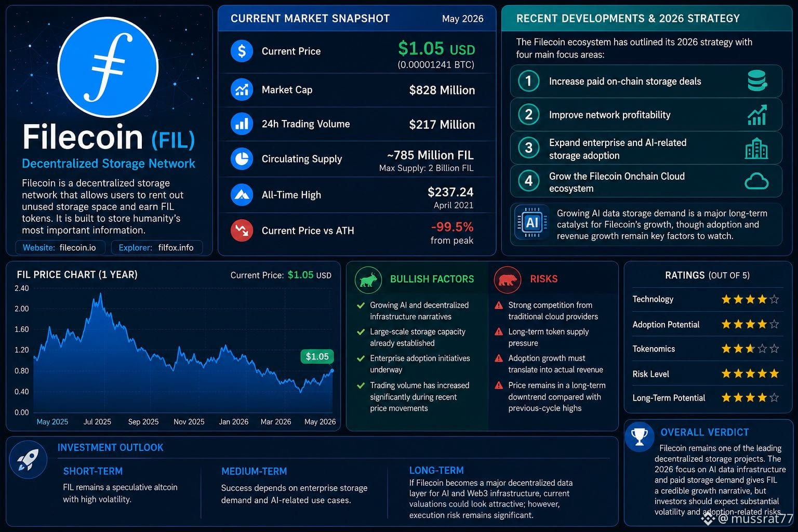798x532 pixels.
Task: Click the number 4 circle icon
Action: coord(529,181)
